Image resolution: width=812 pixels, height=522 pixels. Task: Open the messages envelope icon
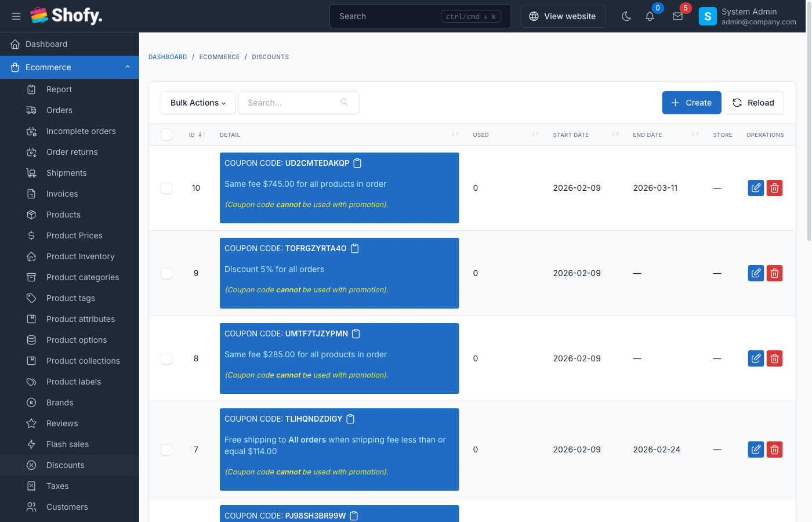[x=677, y=16]
